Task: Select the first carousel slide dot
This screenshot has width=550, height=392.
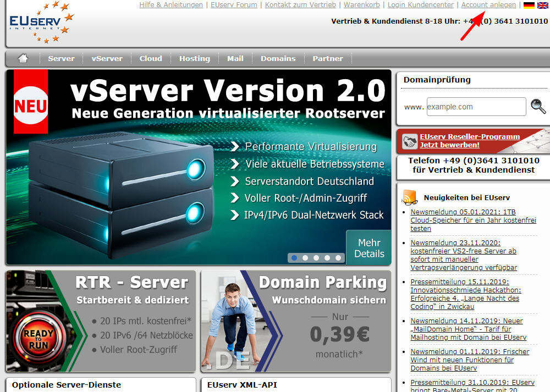Action: [294, 257]
